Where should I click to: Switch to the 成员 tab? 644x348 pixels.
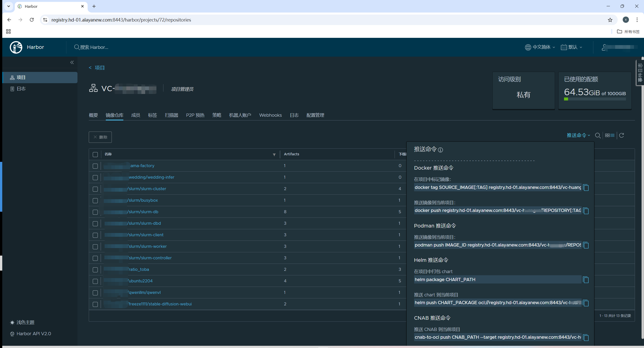point(135,115)
